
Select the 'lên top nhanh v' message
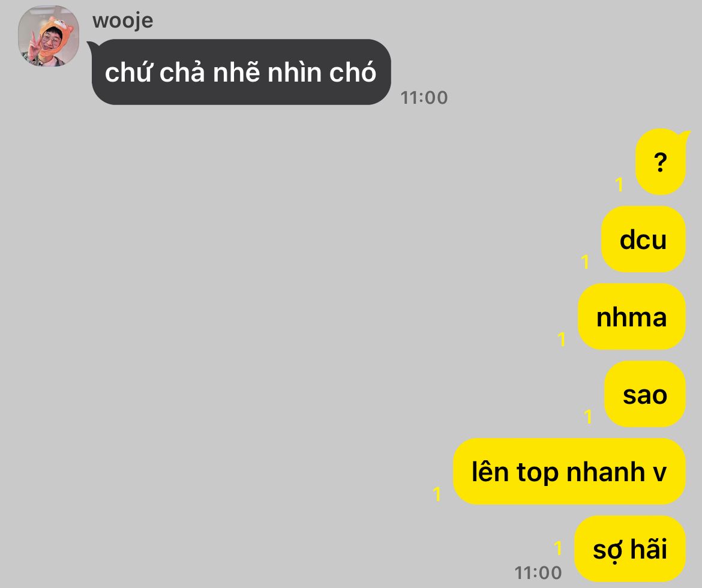coord(569,472)
